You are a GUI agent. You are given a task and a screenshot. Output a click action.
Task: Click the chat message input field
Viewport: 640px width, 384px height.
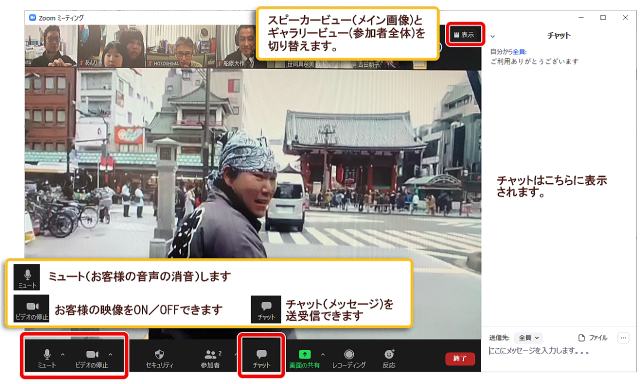coord(559,351)
